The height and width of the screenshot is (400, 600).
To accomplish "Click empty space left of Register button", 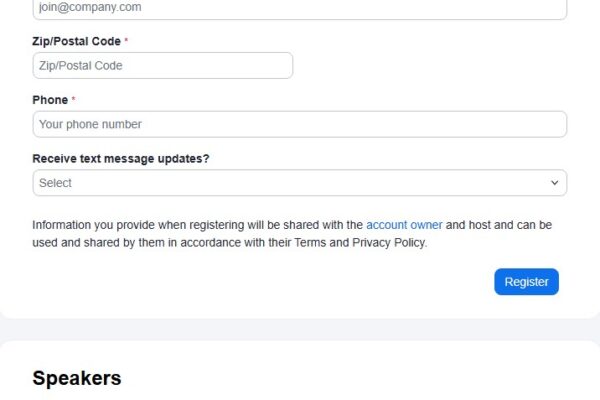I will click(x=300, y=282).
